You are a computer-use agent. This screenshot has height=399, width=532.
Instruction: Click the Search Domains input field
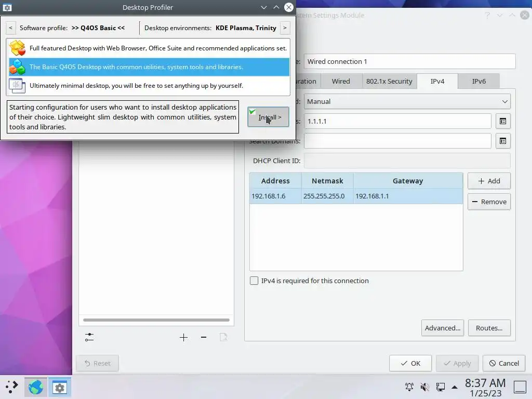pyautogui.click(x=397, y=141)
